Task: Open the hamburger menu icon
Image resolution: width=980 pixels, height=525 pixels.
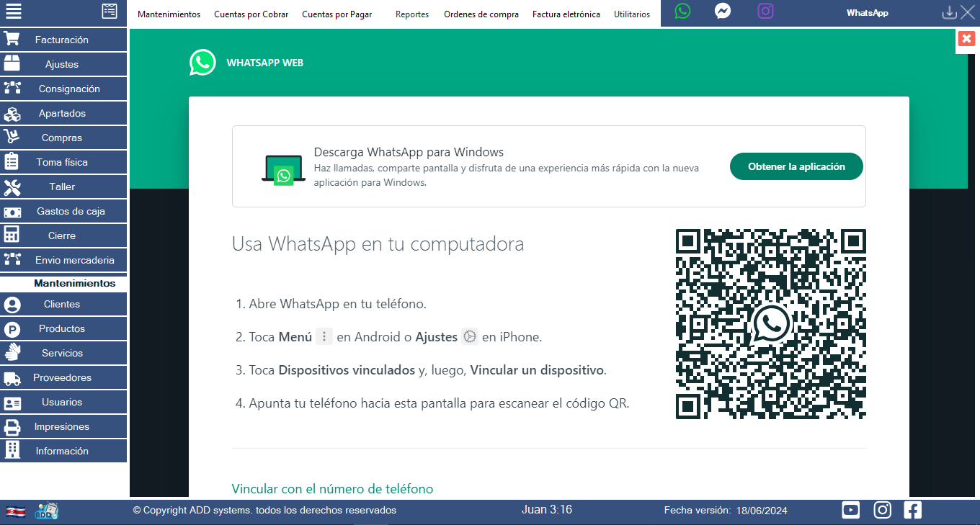Action: coord(13,12)
